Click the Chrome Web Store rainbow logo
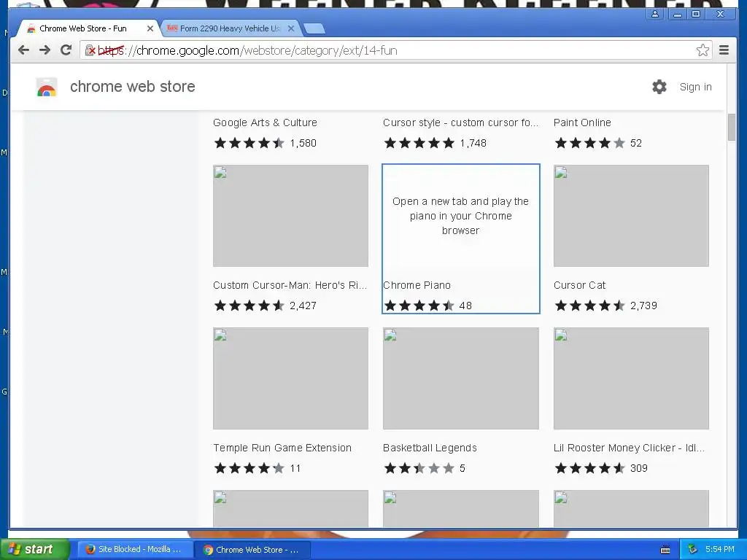The width and height of the screenshot is (747, 560). (x=47, y=87)
